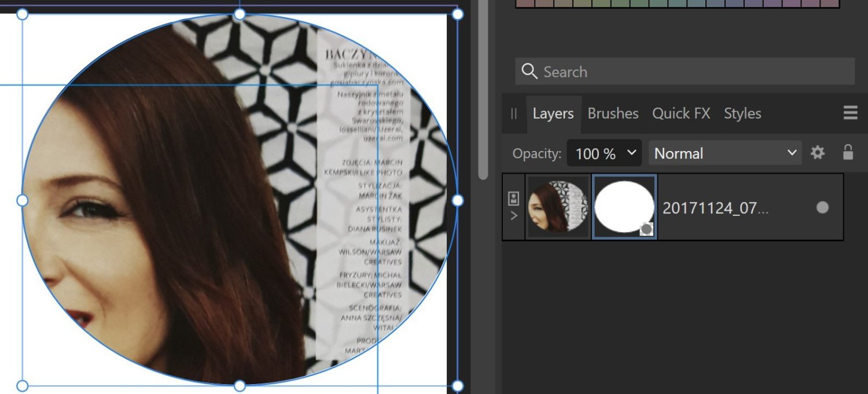Expand the 20171124 layer children chevron

513,216
